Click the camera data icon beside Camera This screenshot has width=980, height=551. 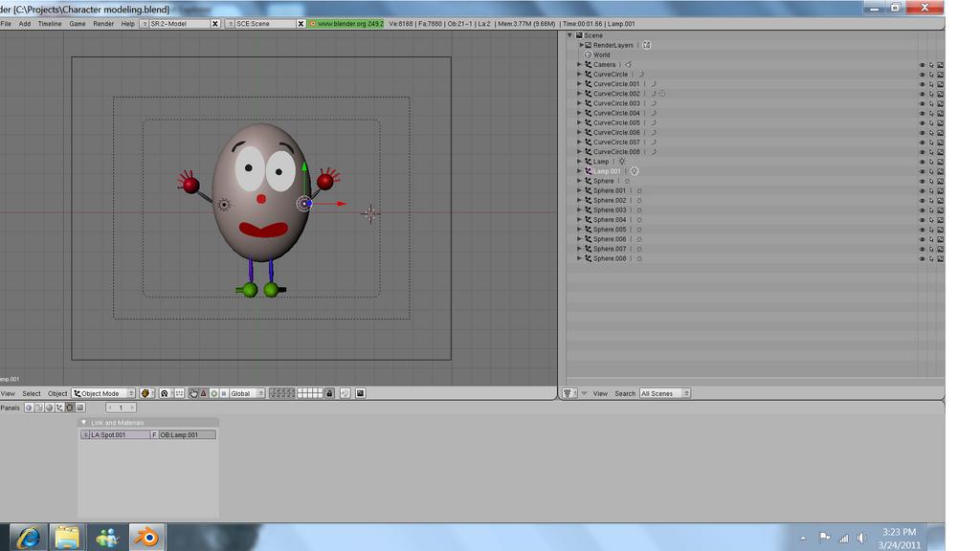coord(628,64)
